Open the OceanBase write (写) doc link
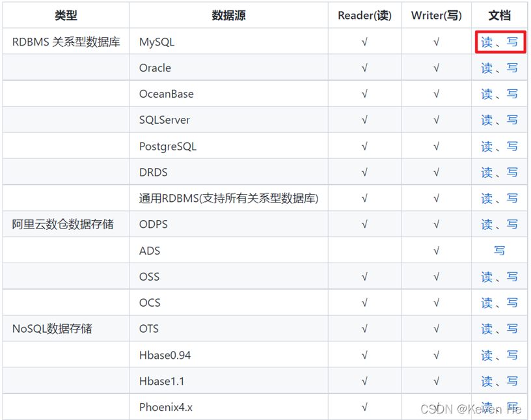This screenshot has height=420, width=531. pos(512,94)
